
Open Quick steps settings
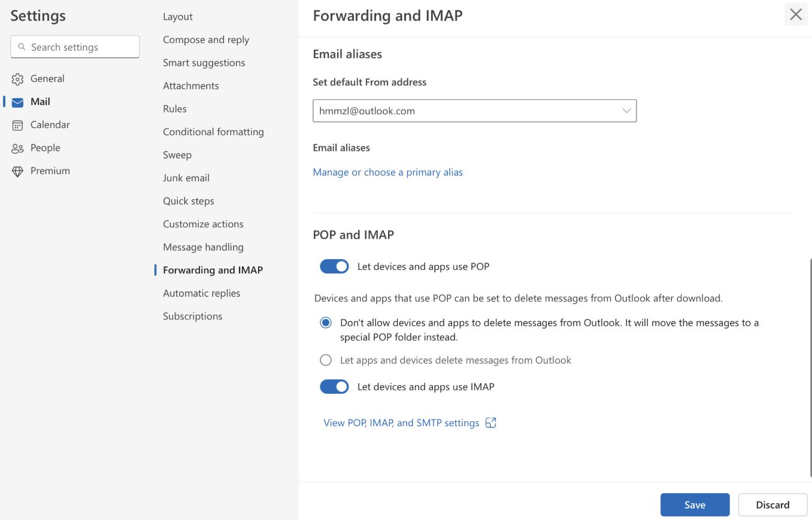[x=189, y=201]
